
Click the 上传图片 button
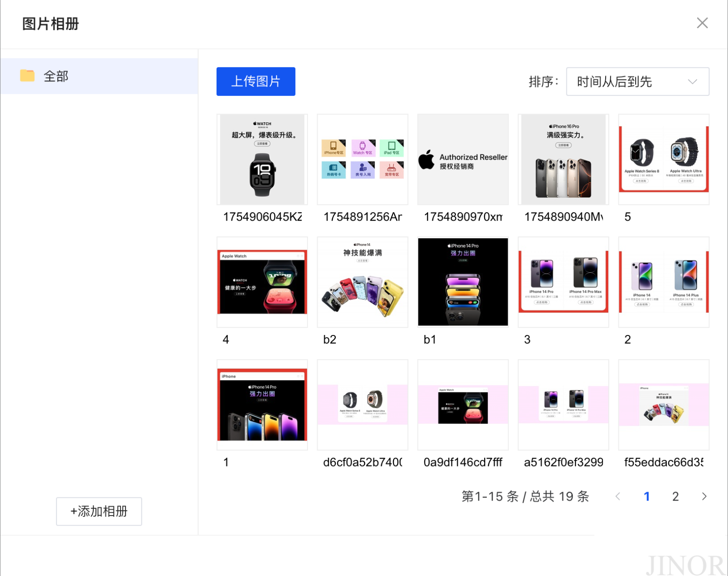click(x=256, y=81)
